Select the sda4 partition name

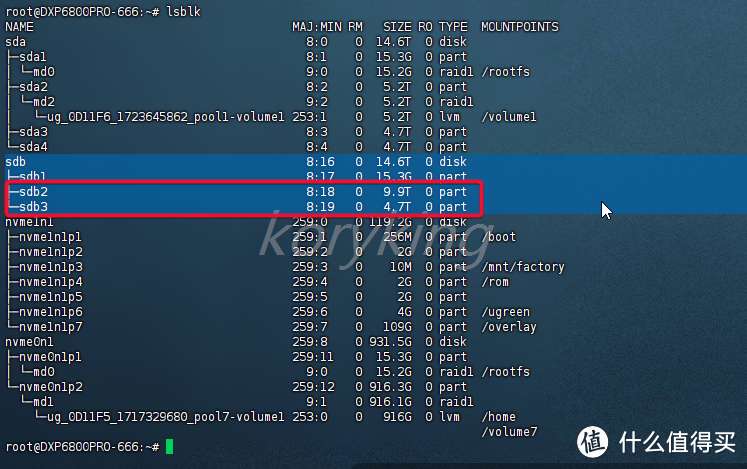[33, 147]
